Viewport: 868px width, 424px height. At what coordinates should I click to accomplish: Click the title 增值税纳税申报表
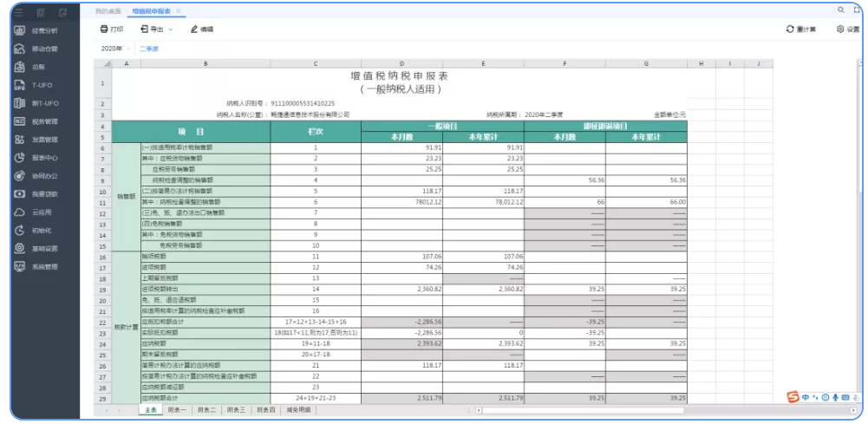tap(400, 75)
